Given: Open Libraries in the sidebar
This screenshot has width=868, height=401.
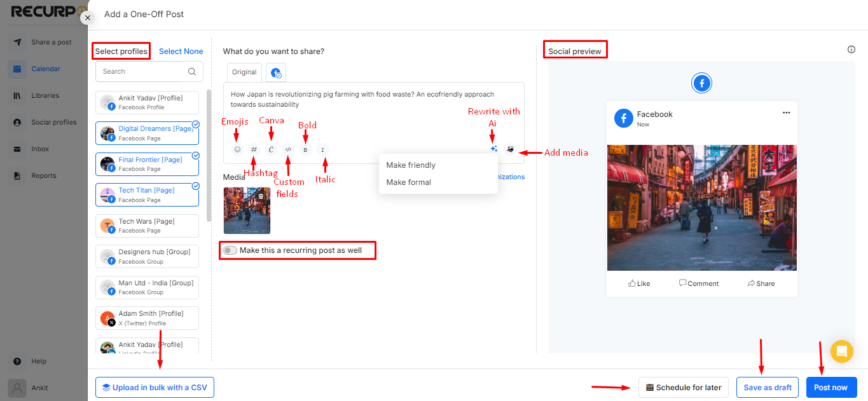Looking at the screenshot, I should pyautogui.click(x=43, y=95).
